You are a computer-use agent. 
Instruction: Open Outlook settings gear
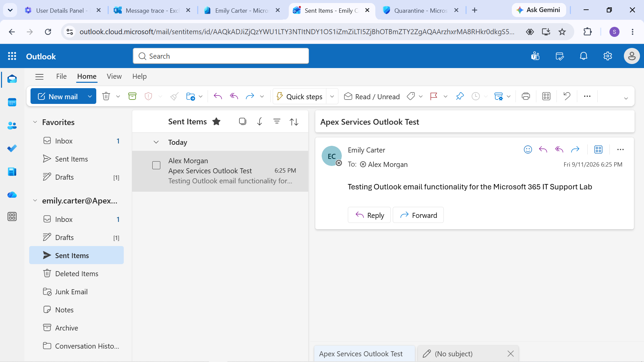(x=608, y=56)
